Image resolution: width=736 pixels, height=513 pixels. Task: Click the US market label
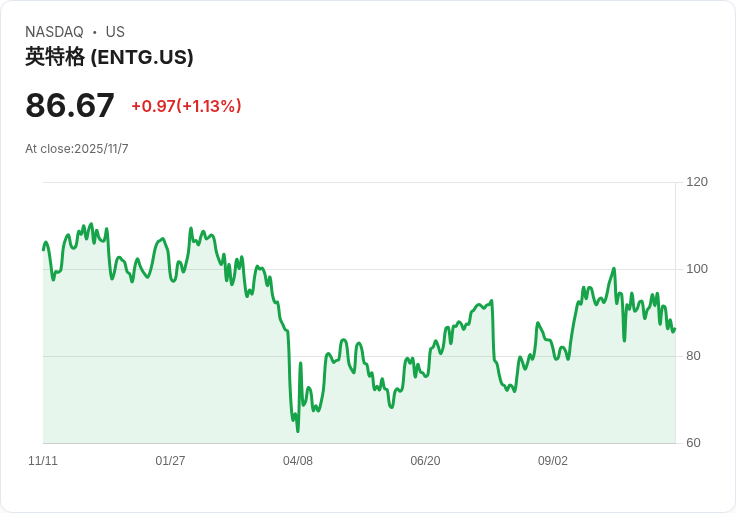click(x=115, y=32)
